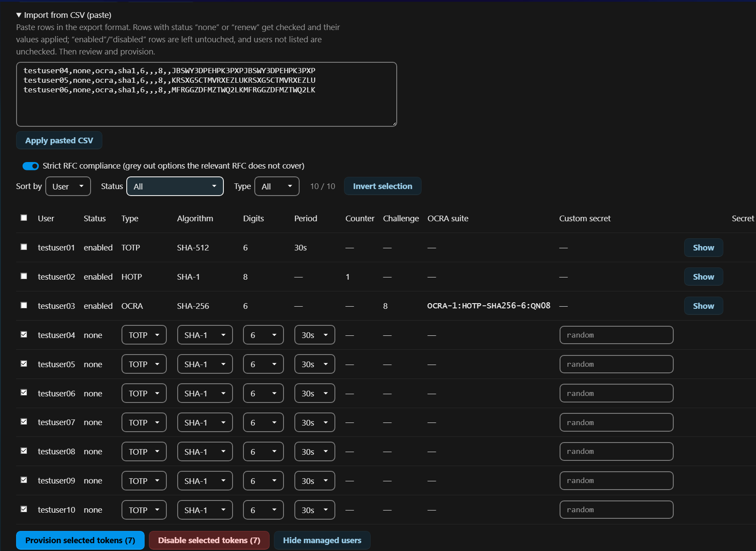Screen dimensions: 756x551
Task: Open the Period dropdown for testuser07
Action: coord(315,423)
